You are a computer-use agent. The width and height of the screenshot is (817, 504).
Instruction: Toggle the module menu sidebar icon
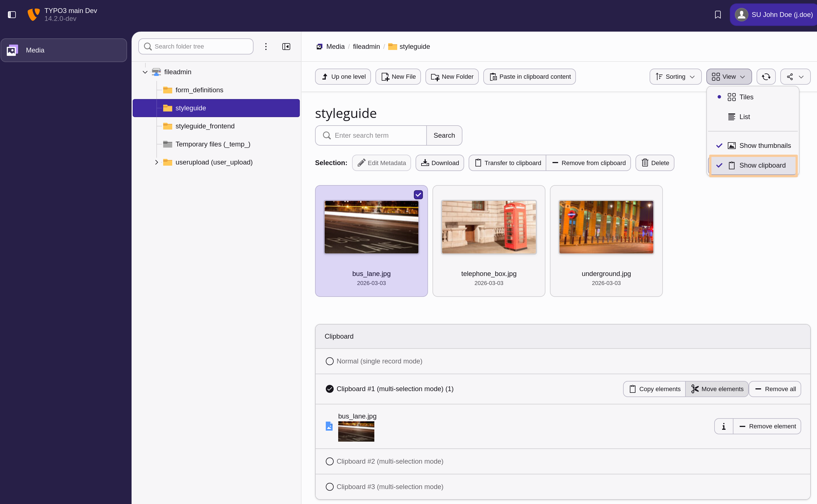point(12,15)
